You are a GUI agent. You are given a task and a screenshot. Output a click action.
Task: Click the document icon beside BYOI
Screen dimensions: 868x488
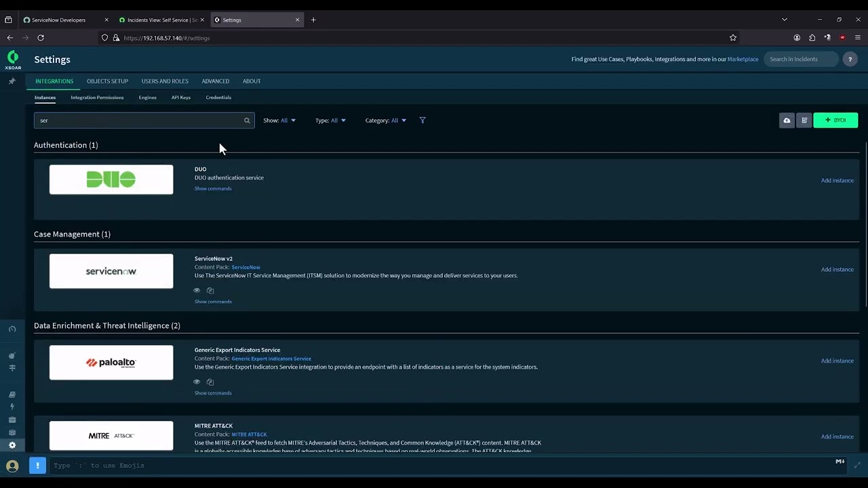[804, 121]
